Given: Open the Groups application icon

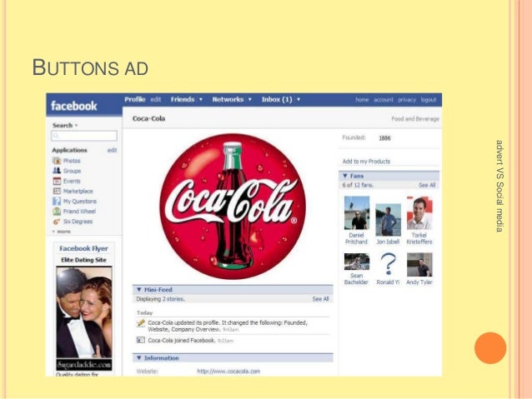Looking at the screenshot, I should pos(57,171).
